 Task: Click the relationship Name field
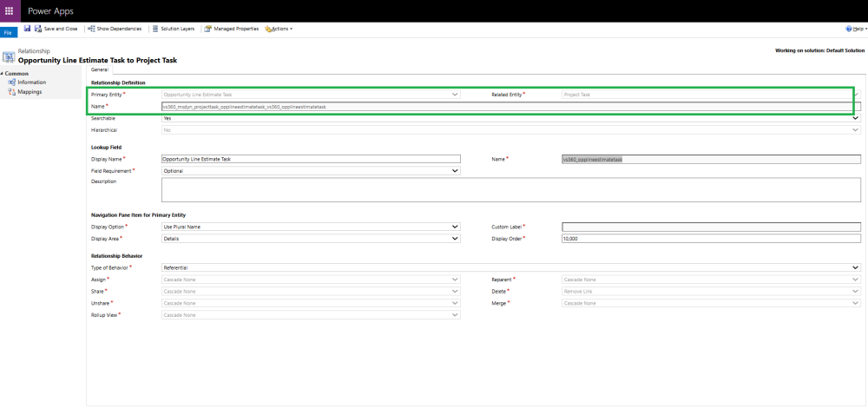pyautogui.click(x=511, y=106)
